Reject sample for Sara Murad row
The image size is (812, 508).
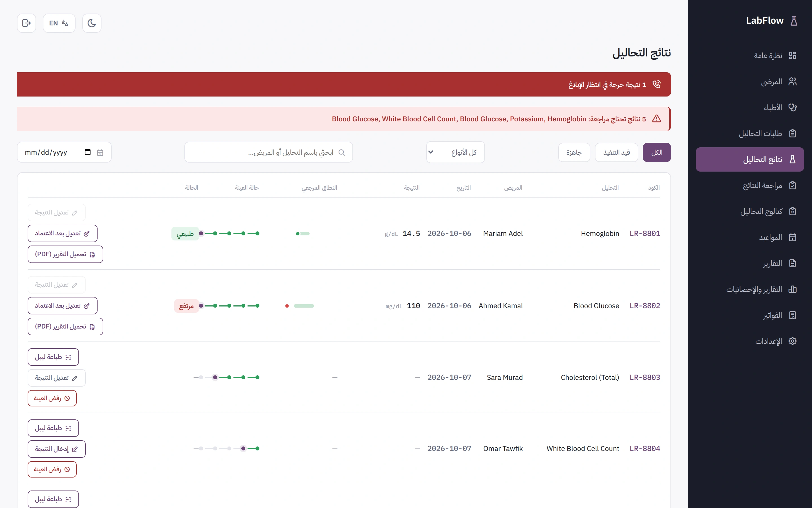click(x=52, y=398)
